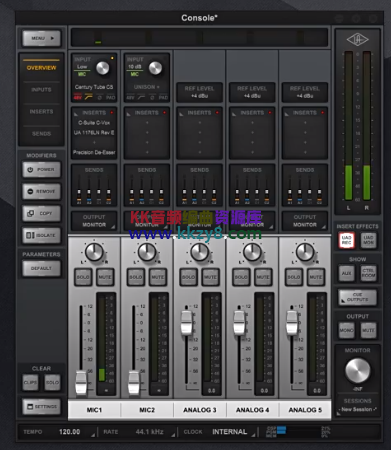Enable UAD REC insert effects mode

[x=347, y=240]
